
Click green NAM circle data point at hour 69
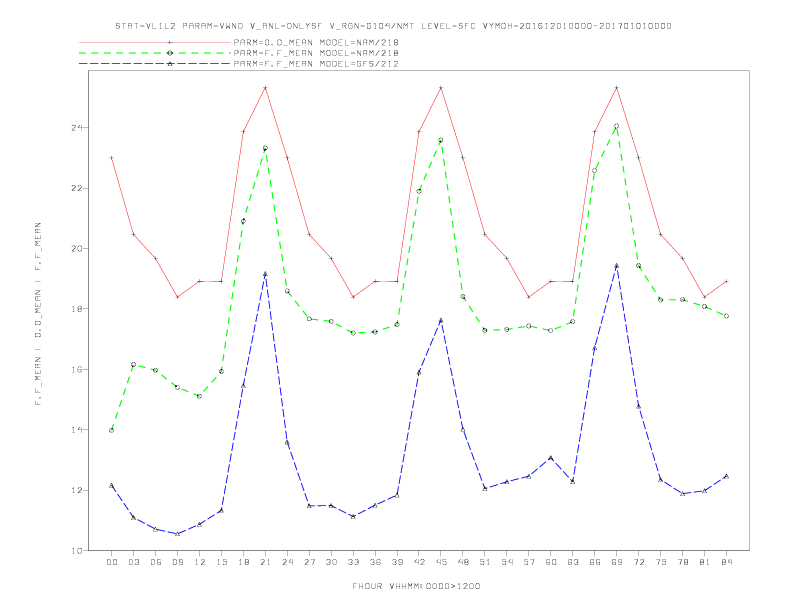coord(617,126)
